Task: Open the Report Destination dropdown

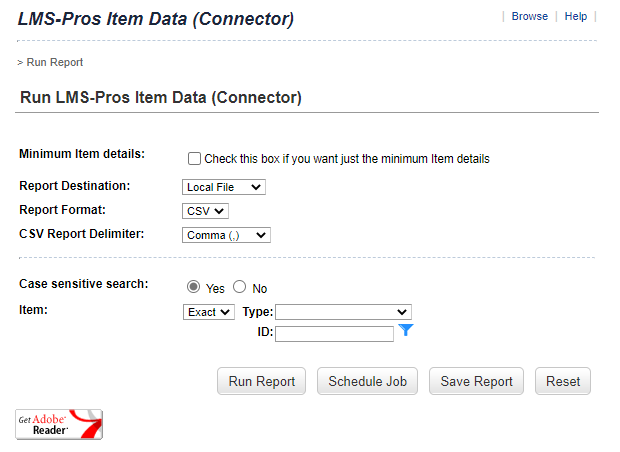Action: (224, 187)
